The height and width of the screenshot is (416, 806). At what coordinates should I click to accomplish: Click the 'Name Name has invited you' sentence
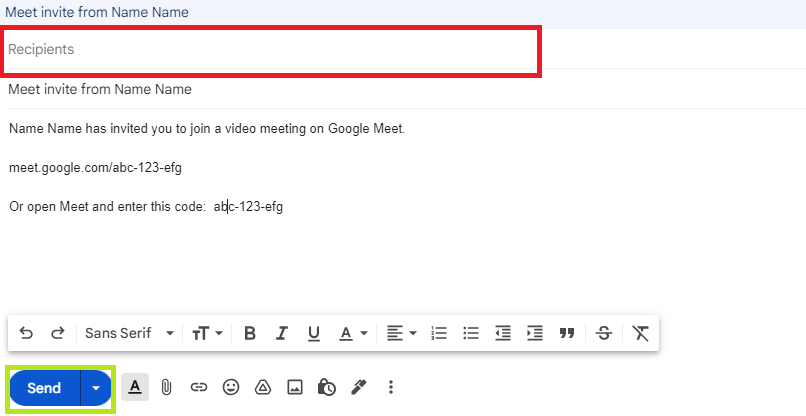pos(207,129)
